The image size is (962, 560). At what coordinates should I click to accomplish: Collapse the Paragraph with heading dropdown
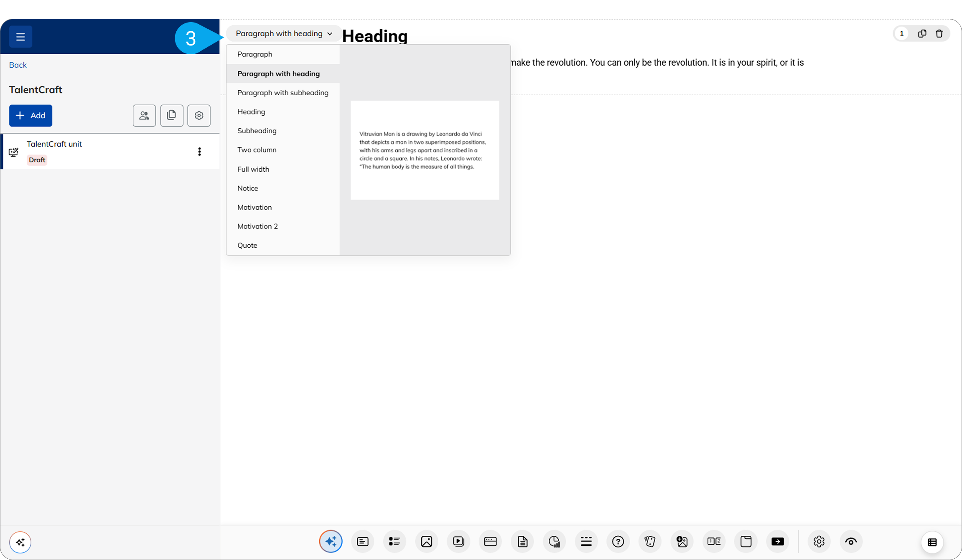pos(284,33)
